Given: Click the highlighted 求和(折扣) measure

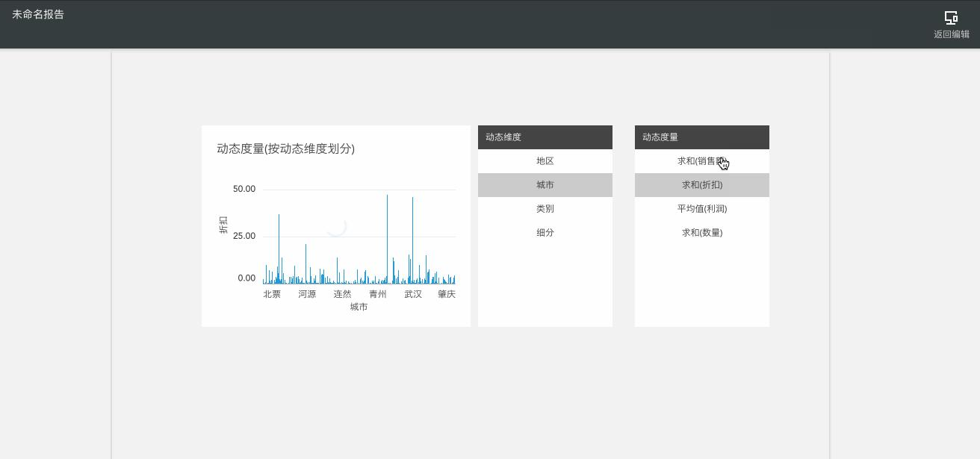Looking at the screenshot, I should pyautogui.click(x=701, y=185).
